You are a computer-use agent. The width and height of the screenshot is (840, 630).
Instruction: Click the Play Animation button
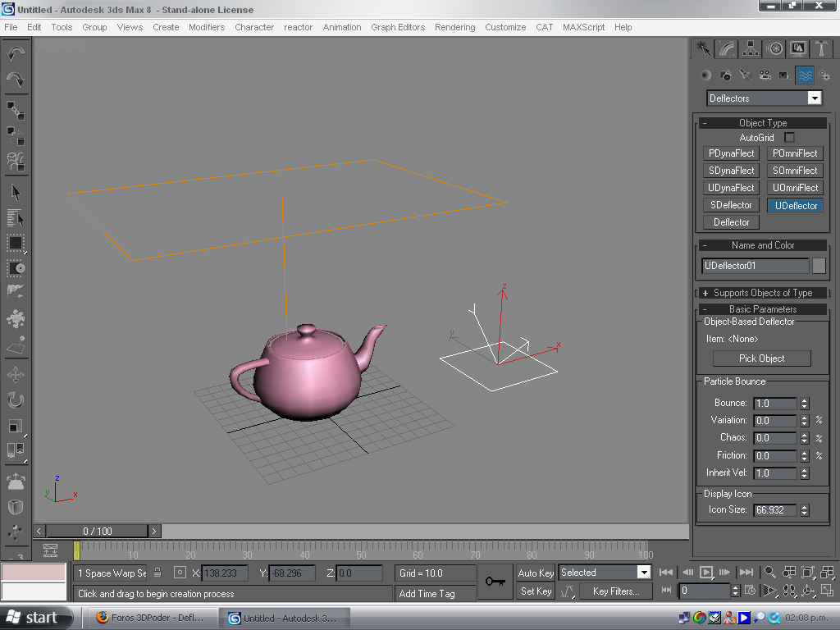click(706, 572)
